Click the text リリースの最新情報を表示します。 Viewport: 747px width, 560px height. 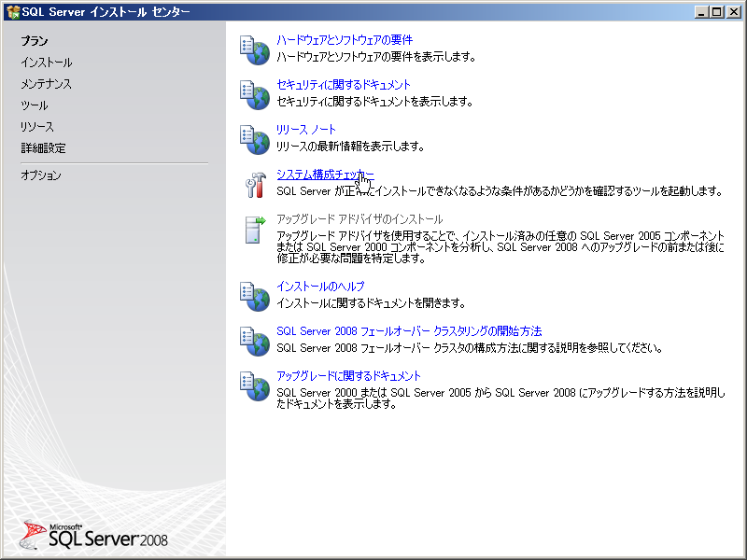tap(351, 147)
